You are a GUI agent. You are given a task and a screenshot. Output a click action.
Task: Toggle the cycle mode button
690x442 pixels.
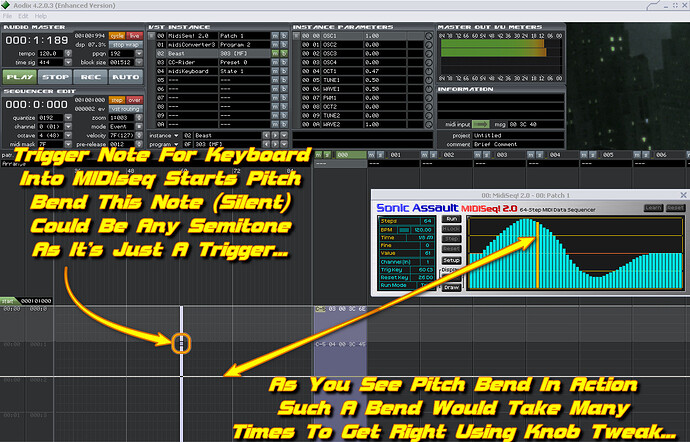click(x=117, y=35)
